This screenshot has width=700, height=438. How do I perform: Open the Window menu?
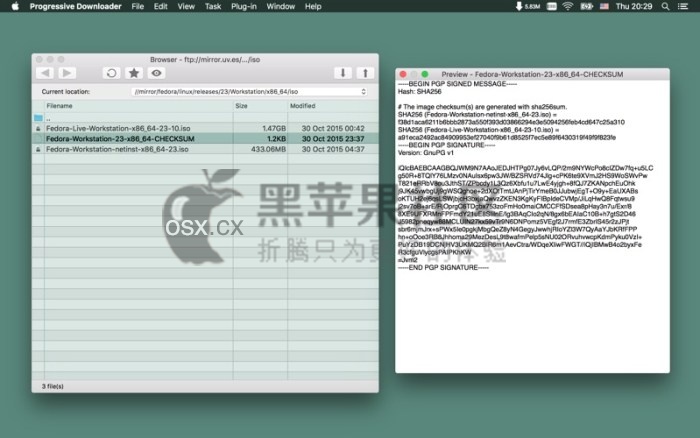(x=280, y=6)
